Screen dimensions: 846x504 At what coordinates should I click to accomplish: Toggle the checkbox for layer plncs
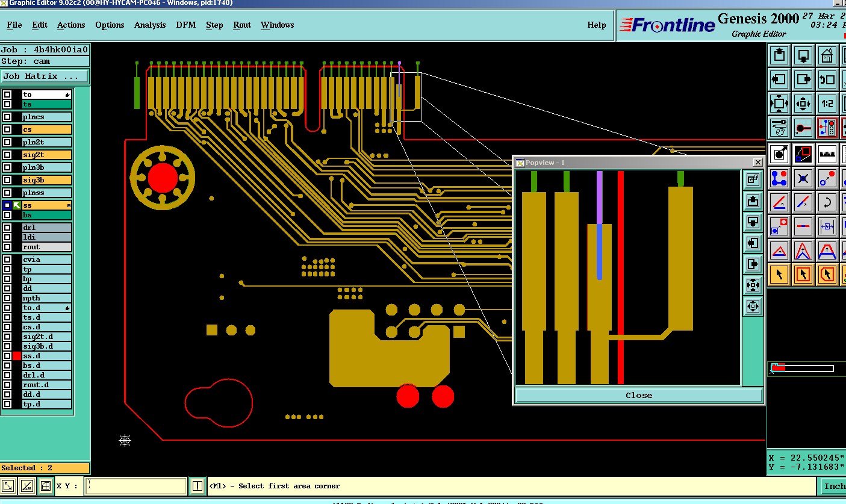point(7,117)
